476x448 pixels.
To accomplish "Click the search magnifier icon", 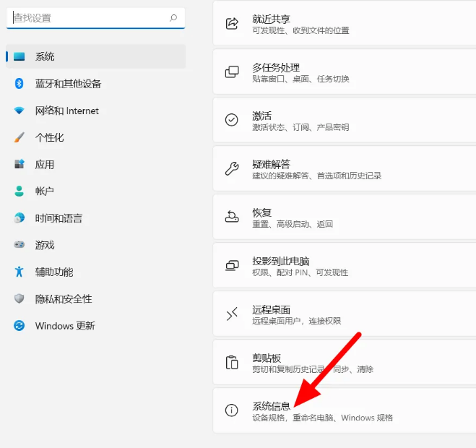I will pyautogui.click(x=173, y=18).
